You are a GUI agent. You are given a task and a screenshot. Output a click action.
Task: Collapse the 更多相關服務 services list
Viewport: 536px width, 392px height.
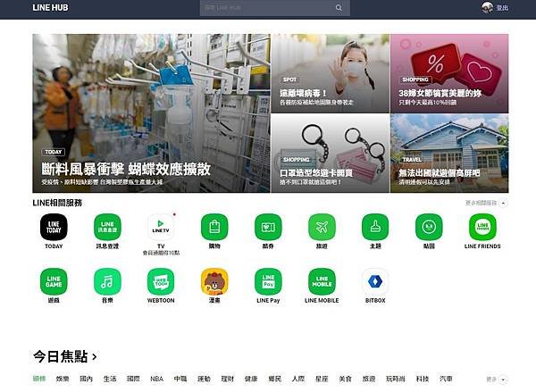coord(504,203)
